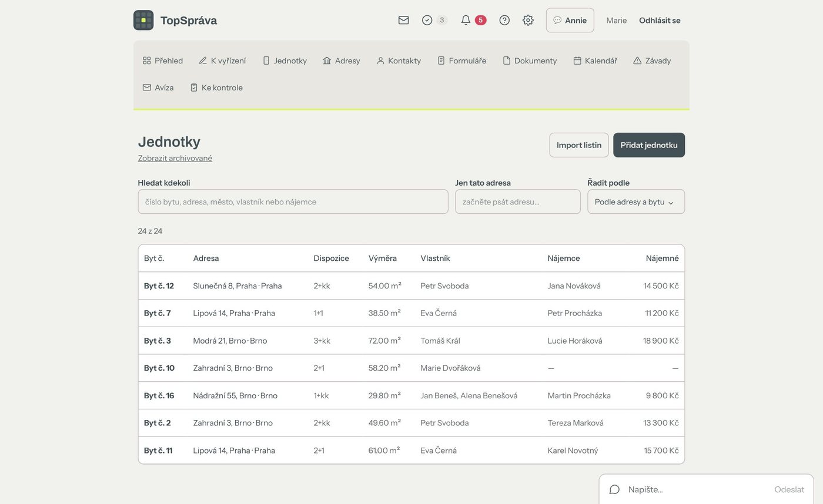
Task: Focus the Napište… chat message field
Action: 697,489
